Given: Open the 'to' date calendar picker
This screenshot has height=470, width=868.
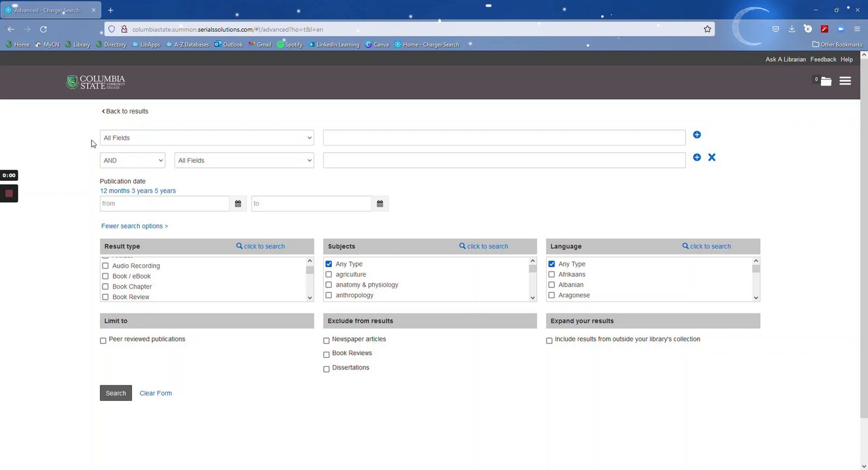Looking at the screenshot, I should [379, 204].
